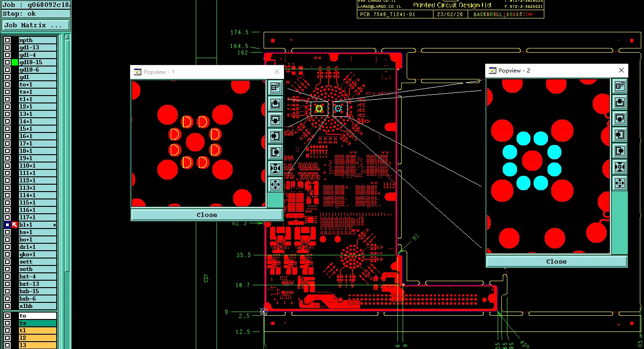Pan right in Popview 2

pos(620,150)
